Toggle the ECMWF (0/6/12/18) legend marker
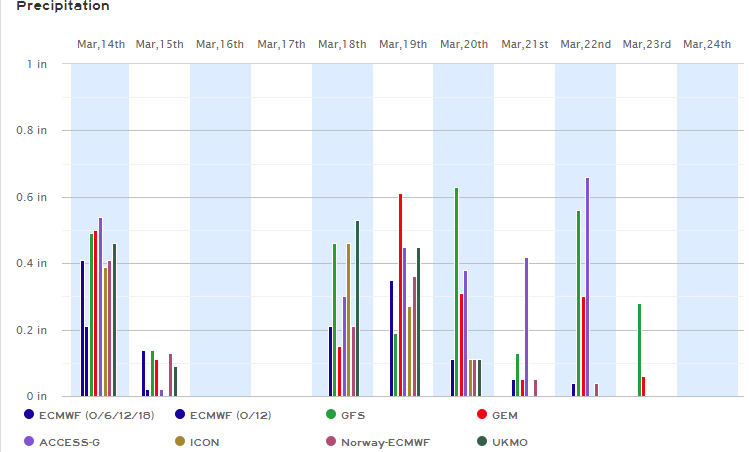 (x=29, y=414)
